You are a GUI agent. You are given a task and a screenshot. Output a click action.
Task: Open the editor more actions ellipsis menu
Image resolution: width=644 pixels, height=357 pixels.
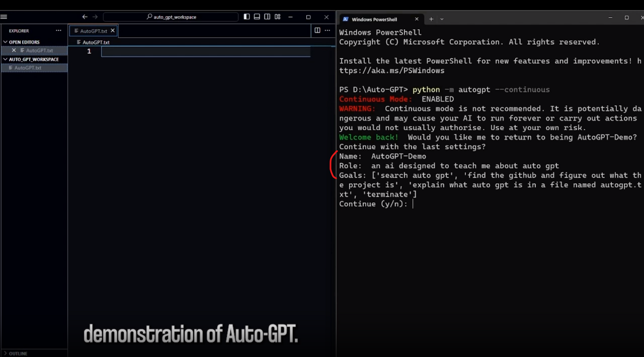coord(328,30)
